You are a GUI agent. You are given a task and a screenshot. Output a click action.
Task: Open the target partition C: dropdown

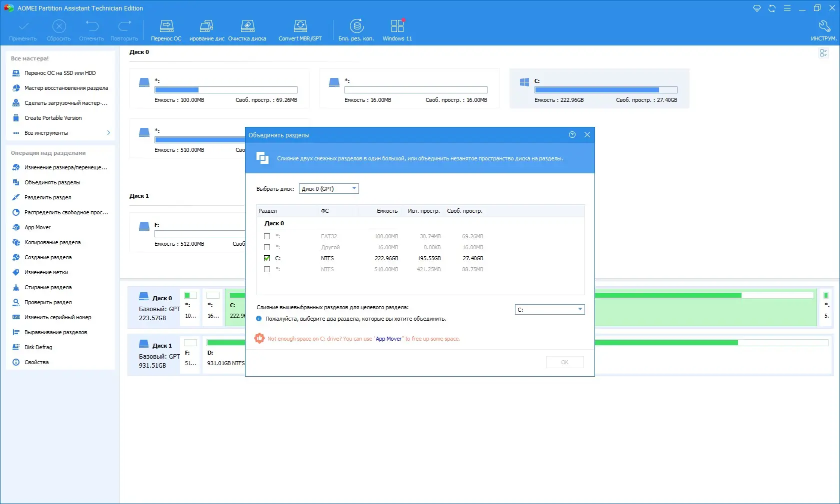(549, 310)
